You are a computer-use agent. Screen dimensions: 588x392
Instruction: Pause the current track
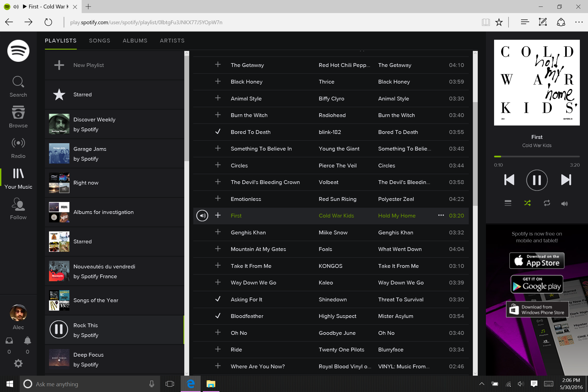[x=537, y=180]
